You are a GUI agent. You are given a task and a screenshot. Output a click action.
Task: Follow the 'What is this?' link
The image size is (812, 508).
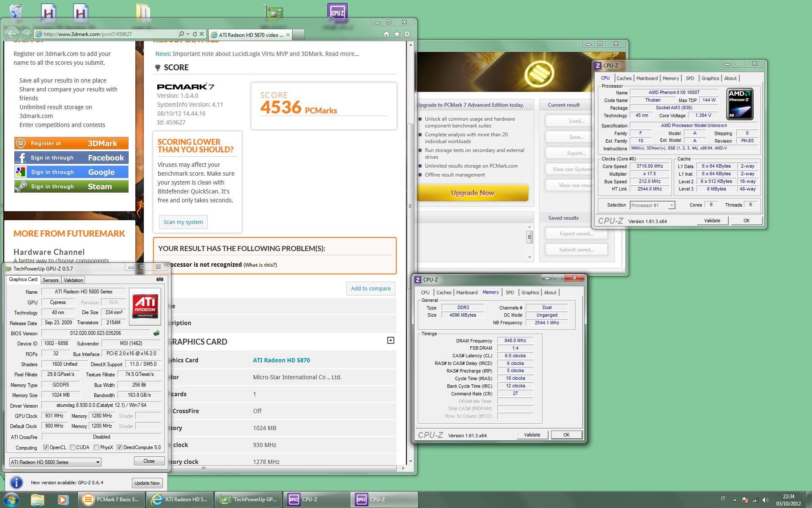coord(260,265)
